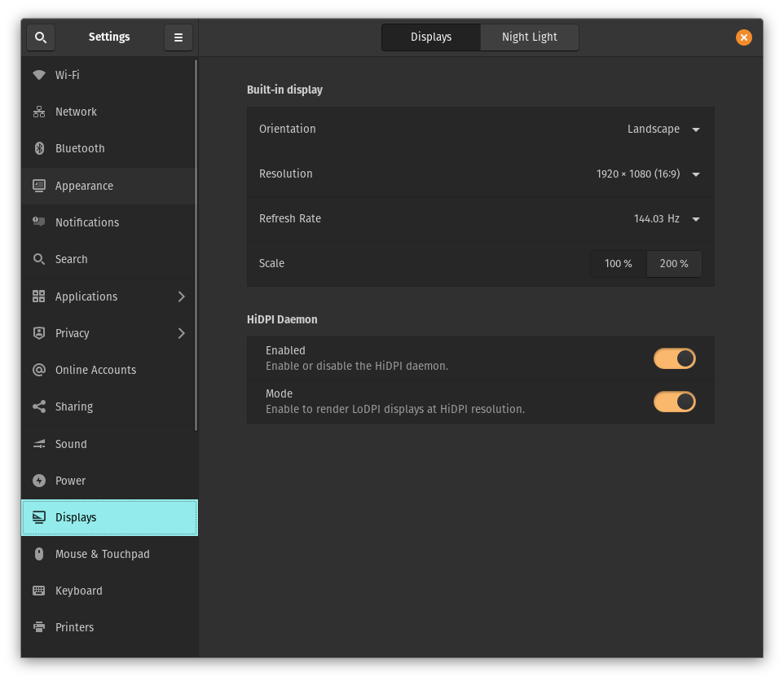Toggle the HiDPI Mode switch off

(674, 402)
